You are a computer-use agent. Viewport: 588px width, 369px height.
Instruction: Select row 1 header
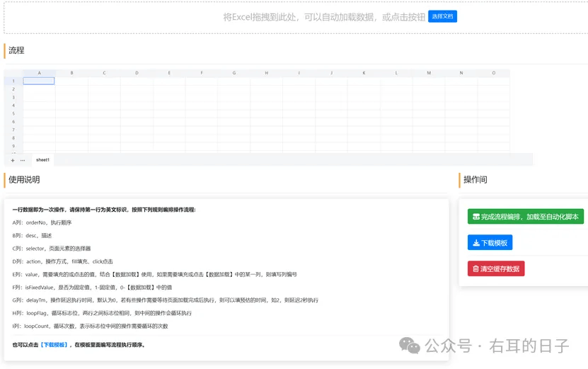pyautogui.click(x=13, y=81)
